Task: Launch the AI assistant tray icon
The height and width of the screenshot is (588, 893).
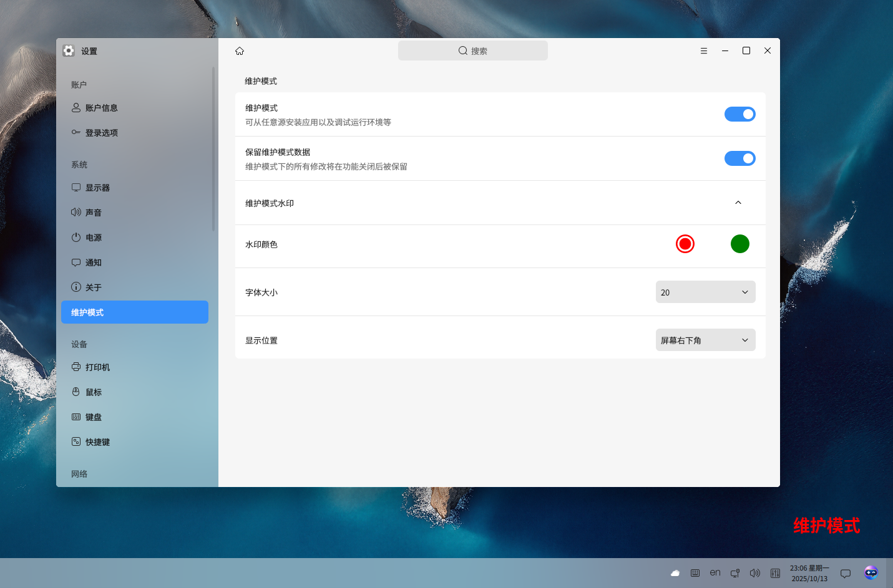Action: pos(871,572)
